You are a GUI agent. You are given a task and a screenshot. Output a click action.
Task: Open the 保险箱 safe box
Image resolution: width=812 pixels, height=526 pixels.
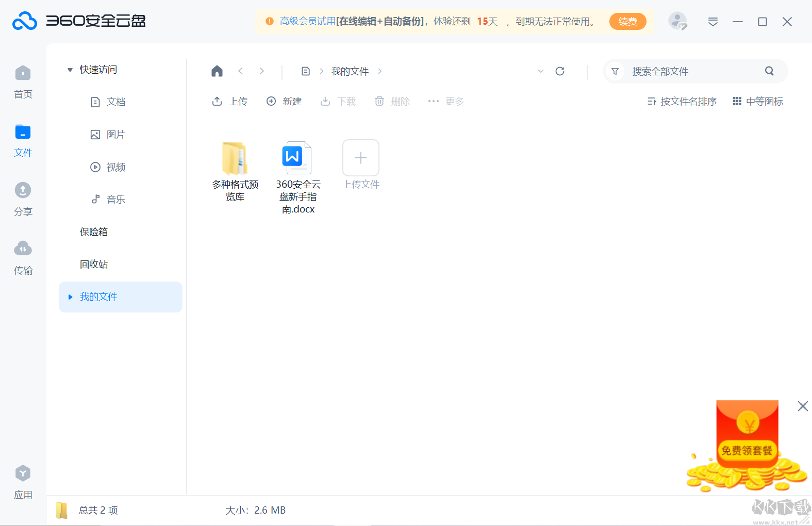click(94, 232)
